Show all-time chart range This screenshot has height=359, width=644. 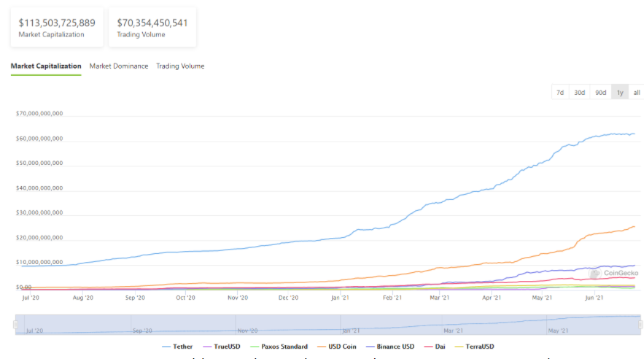(x=636, y=93)
